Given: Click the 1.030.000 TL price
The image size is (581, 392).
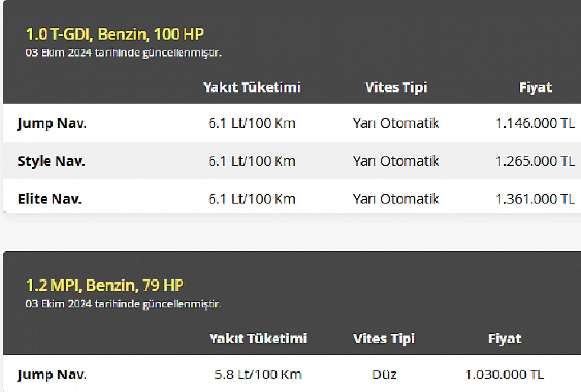Looking at the screenshot, I should [504, 375].
